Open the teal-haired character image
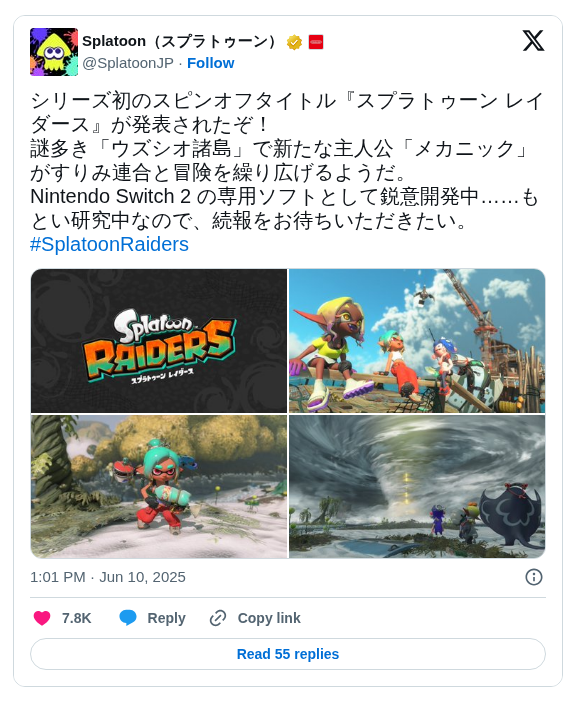The height and width of the screenshot is (702, 580). coord(159,487)
